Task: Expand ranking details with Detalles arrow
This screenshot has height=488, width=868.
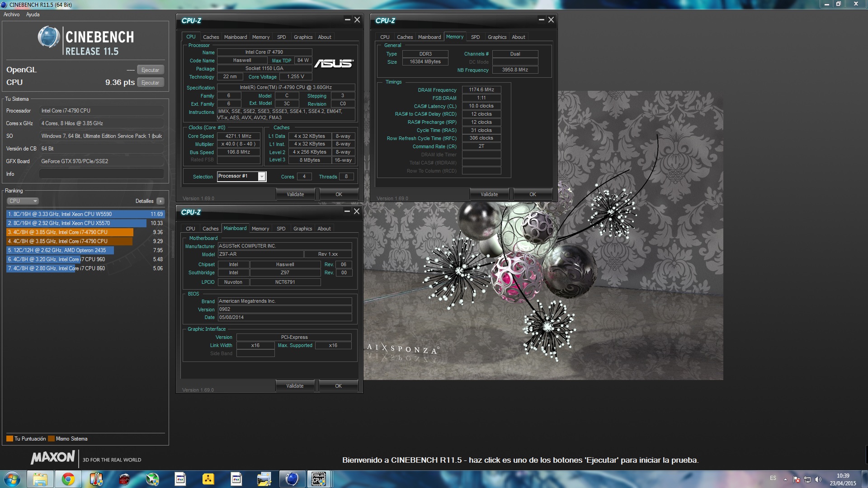Action: pyautogui.click(x=160, y=201)
